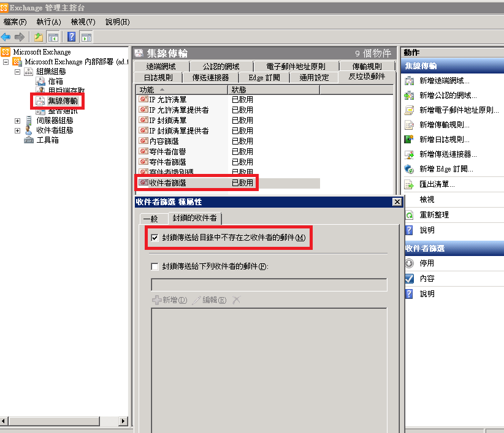Viewport: 504px width, 433px height.
Task: Open the 檔案(F) menu
Action: (15, 22)
